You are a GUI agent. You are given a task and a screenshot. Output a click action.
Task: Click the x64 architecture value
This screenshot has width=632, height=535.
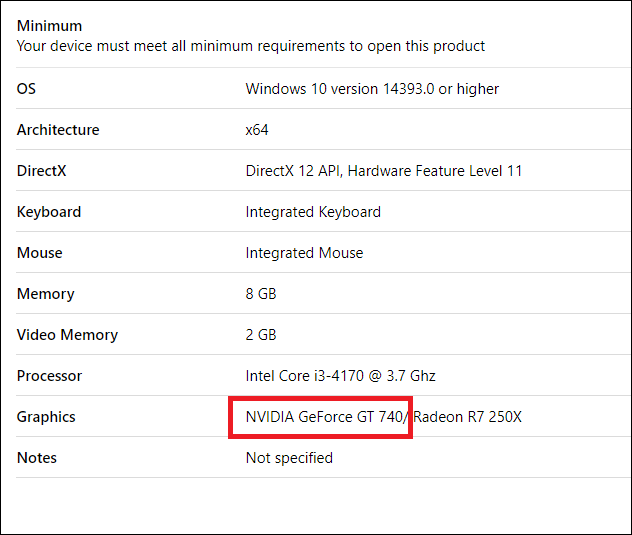257,130
